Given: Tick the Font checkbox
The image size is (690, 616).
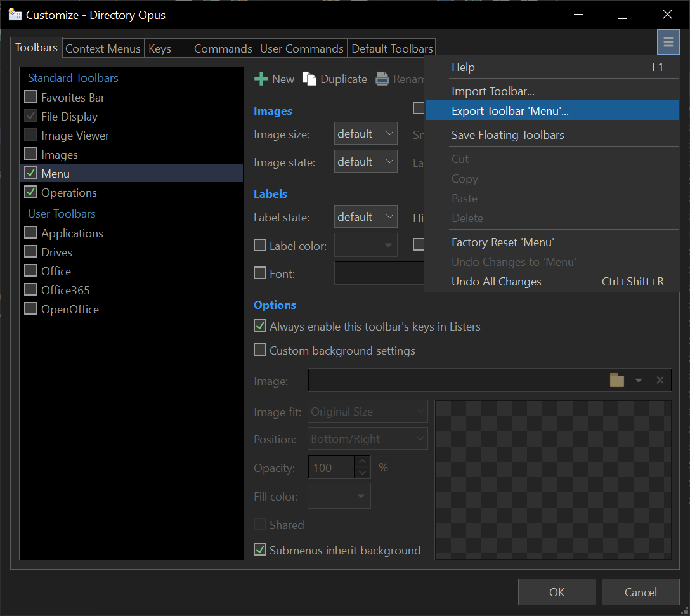Looking at the screenshot, I should tap(260, 273).
